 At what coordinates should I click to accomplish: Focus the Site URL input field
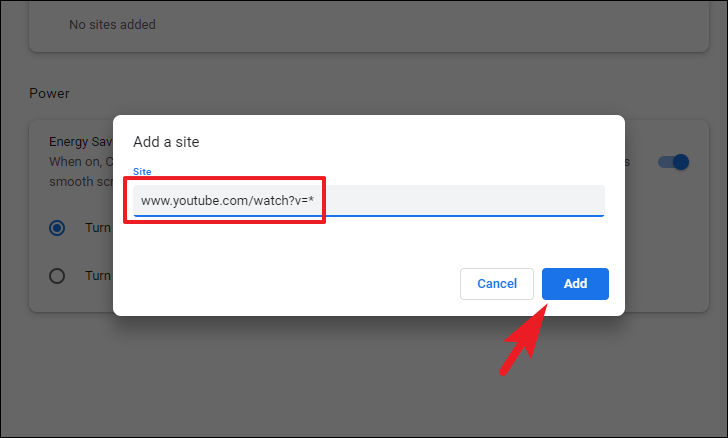coord(369,201)
